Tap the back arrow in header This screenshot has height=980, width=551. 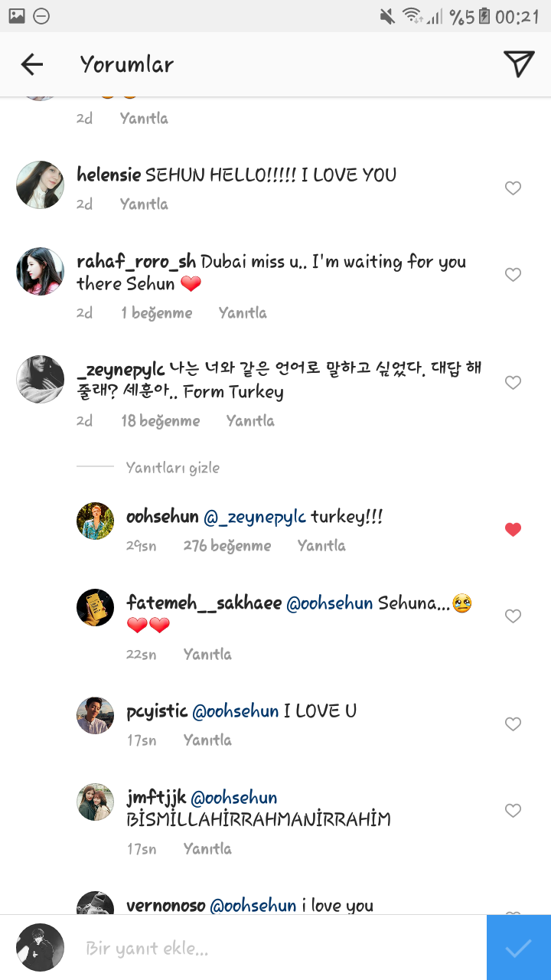[x=32, y=64]
